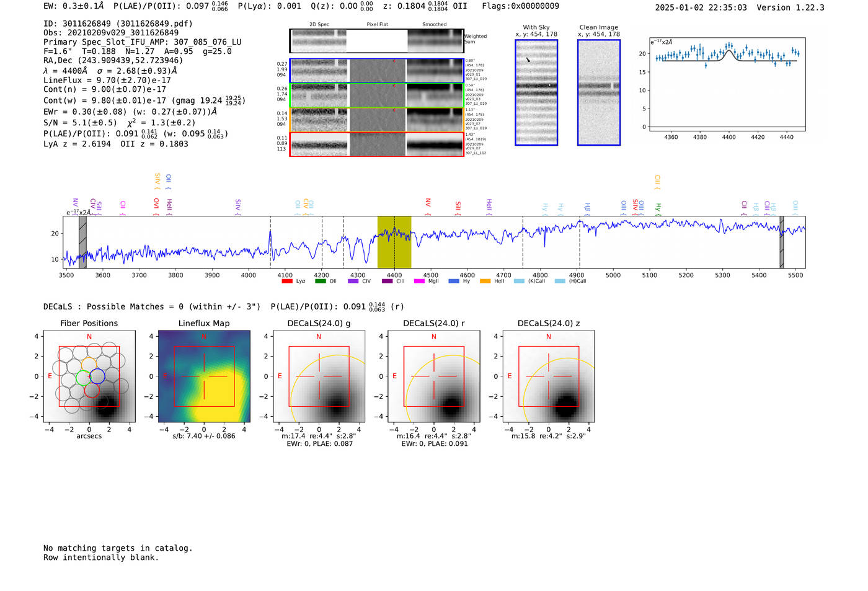The height and width of the screenshot is (591, 868).
Task: Click the (K)CaII legend swatch
Action: click(x=519, y=281)
